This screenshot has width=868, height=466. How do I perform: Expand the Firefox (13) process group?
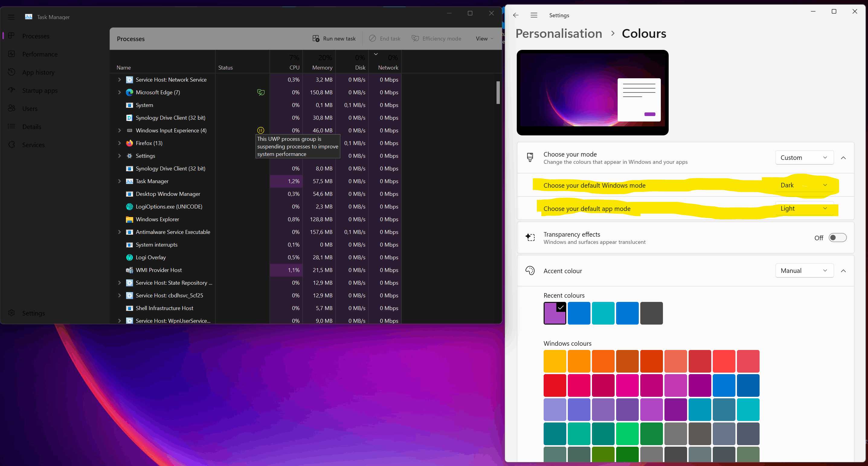coord(119,143)
